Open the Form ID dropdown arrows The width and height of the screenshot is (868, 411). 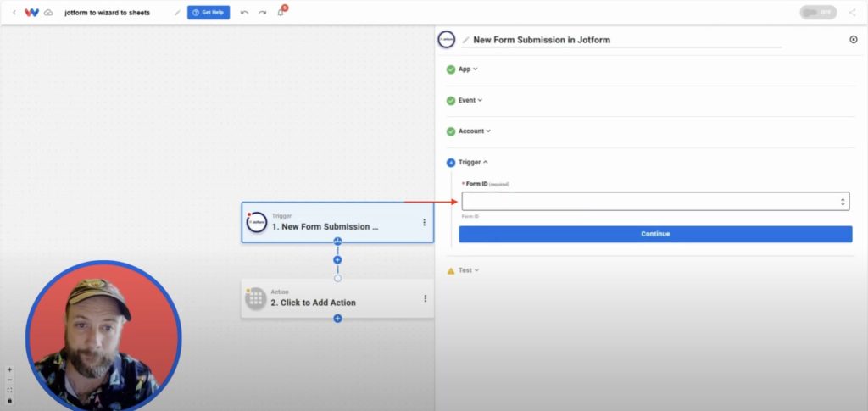pyautogui.click(x=843, y=202)
